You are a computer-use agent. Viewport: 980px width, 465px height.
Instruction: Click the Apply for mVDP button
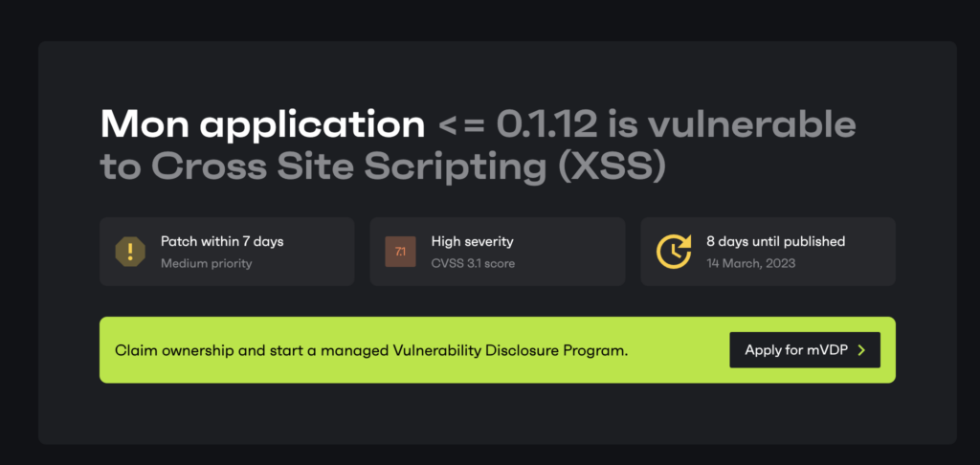(x=805, y=350)
